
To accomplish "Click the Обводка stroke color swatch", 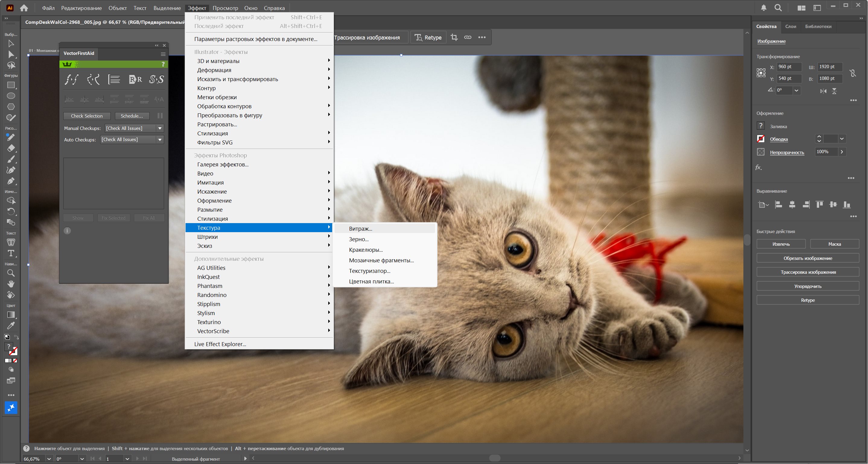I will tap(761, 139).
